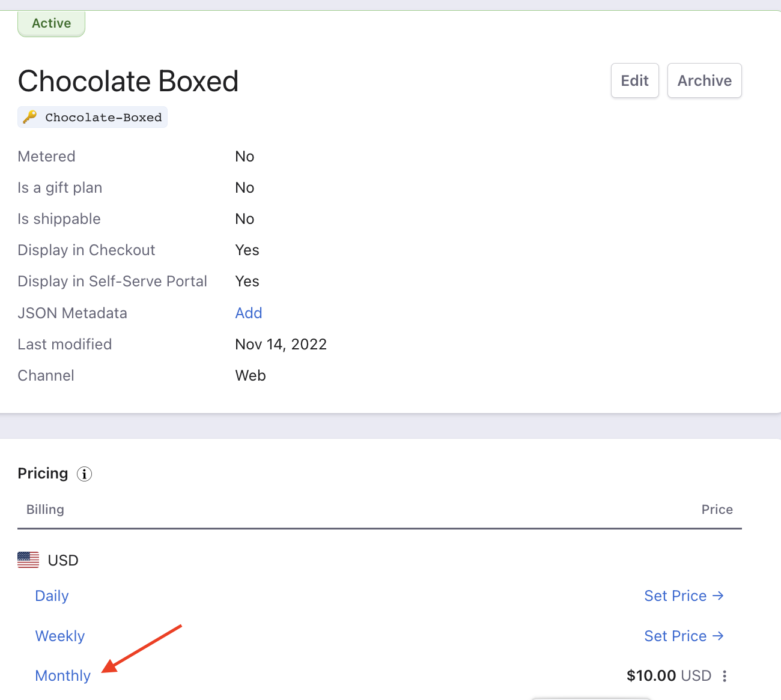Open the three-dot menu beside Monthly price
Screen dimensions: 781x700
[x=725, y=676]
